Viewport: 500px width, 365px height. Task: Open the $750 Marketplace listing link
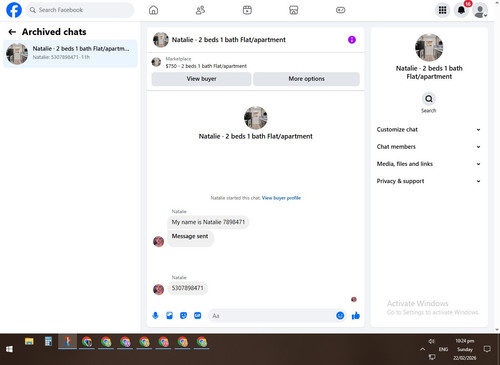coord(206,66)
